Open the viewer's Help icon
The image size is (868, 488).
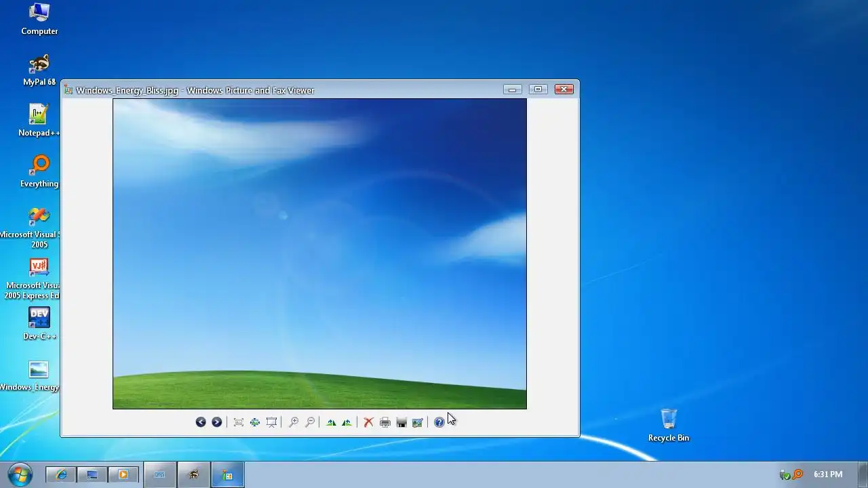click(x=439, y=422)
